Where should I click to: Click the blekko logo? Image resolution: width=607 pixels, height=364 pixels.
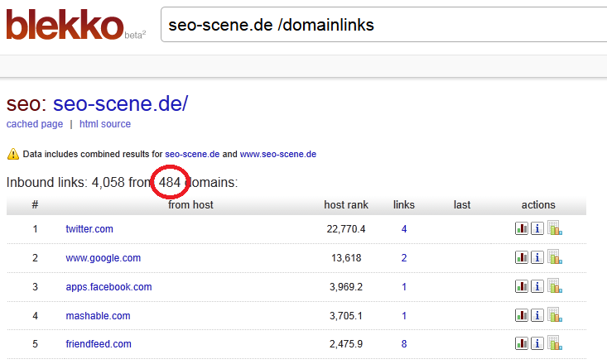point(65,25)
